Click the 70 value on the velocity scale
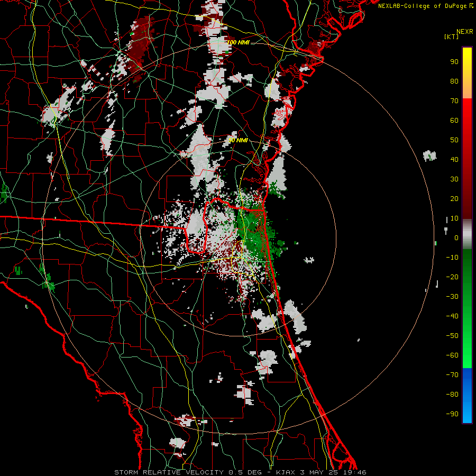Screen dimensions: 476x476 (454, 101)
